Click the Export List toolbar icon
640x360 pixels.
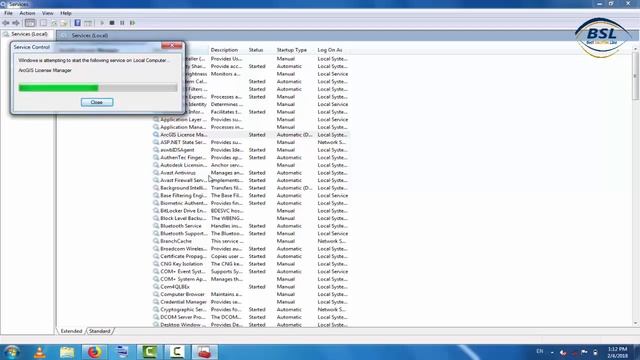point(64,23)
